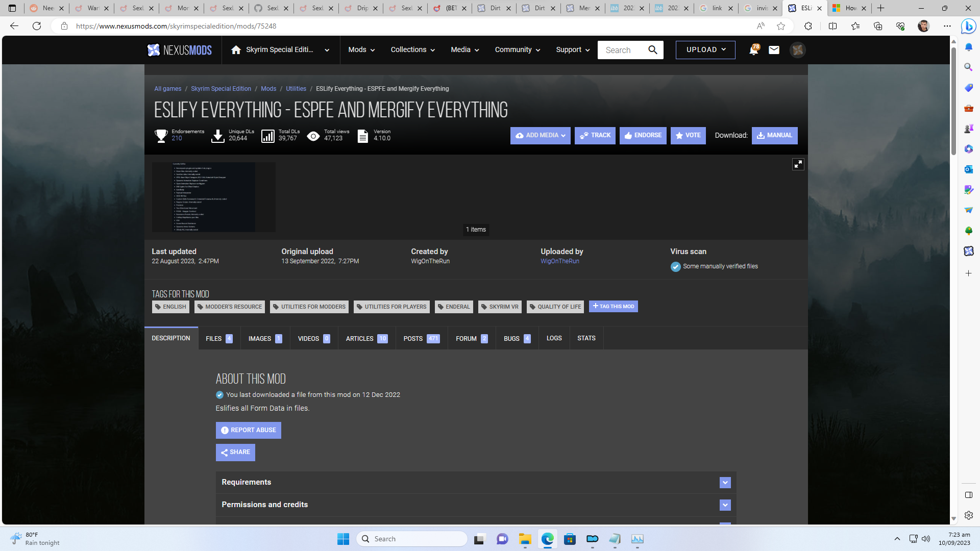Open sidebar search icon
This screenshot has height=551, width=980.
click(968, 67)
